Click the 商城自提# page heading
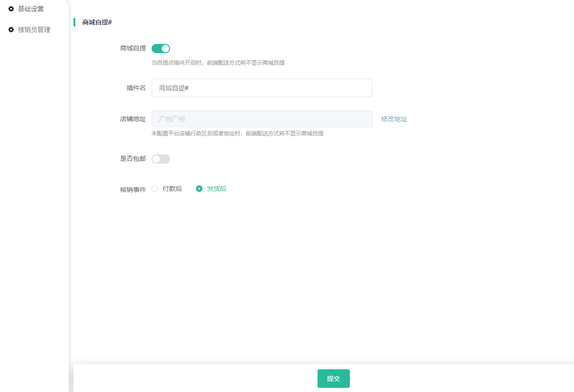The width and height of the screenshot is (574, 392). pos(97,22)
